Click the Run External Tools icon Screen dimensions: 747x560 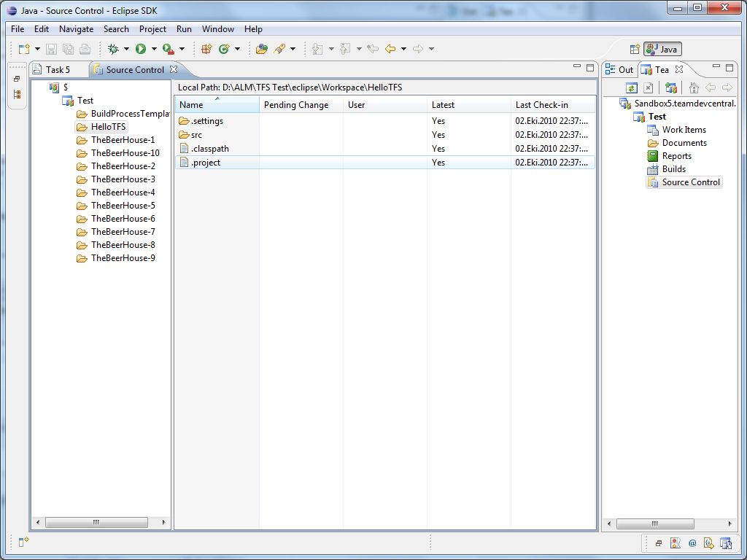pyautogui.click(x=169, y=49)
